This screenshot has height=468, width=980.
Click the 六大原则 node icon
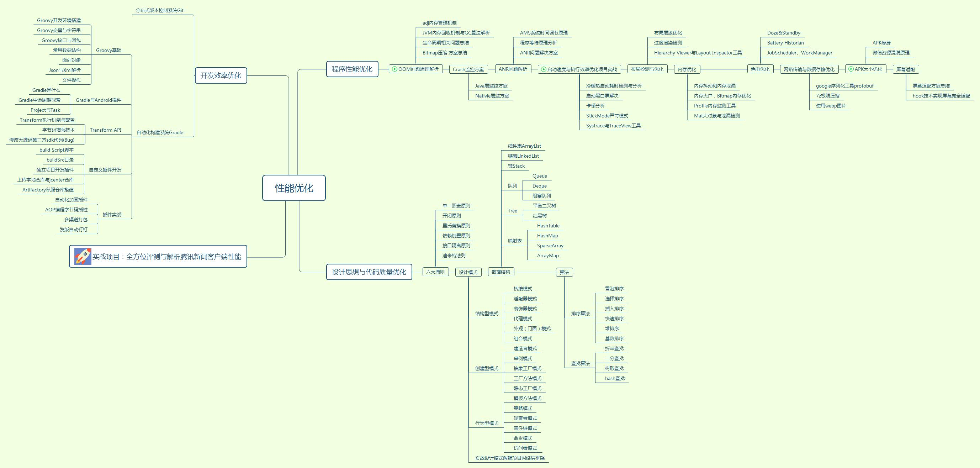pos(436,270)
